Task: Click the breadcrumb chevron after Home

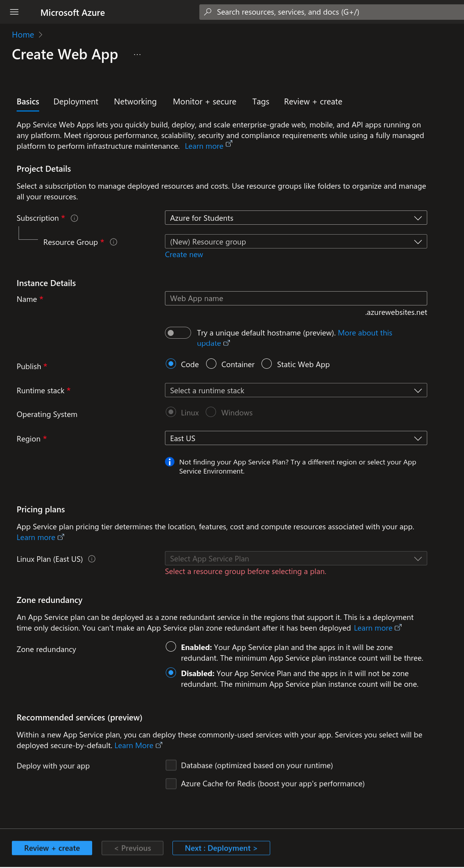Action: click(40, 35)
